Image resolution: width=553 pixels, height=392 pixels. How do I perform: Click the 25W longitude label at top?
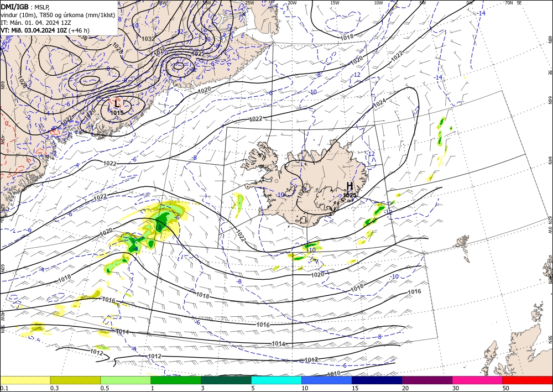(x=249, y=3)
